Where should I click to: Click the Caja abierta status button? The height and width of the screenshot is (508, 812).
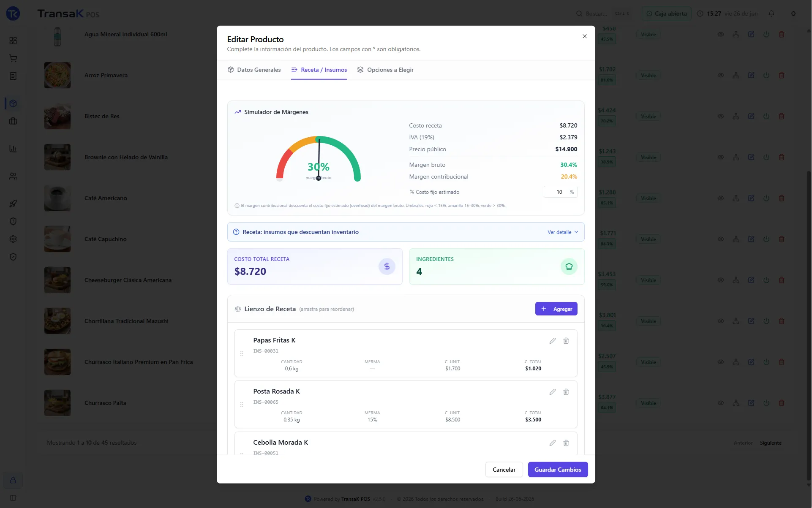666,14
